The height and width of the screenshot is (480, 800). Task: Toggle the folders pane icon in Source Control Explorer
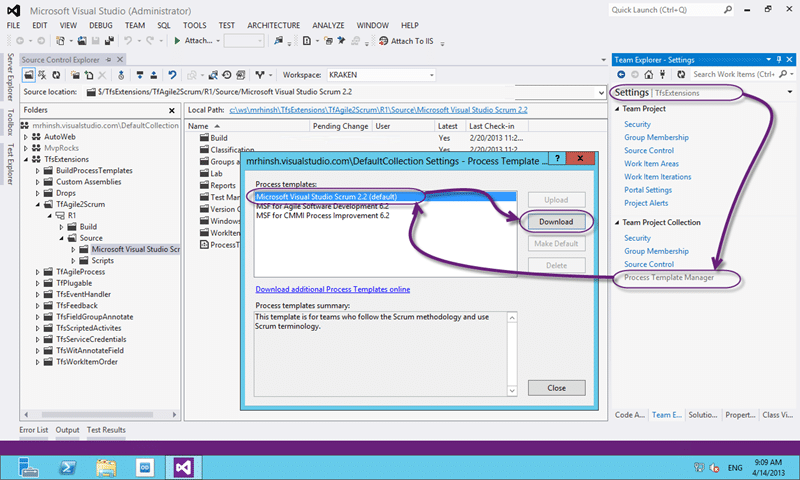click(29, 75)
